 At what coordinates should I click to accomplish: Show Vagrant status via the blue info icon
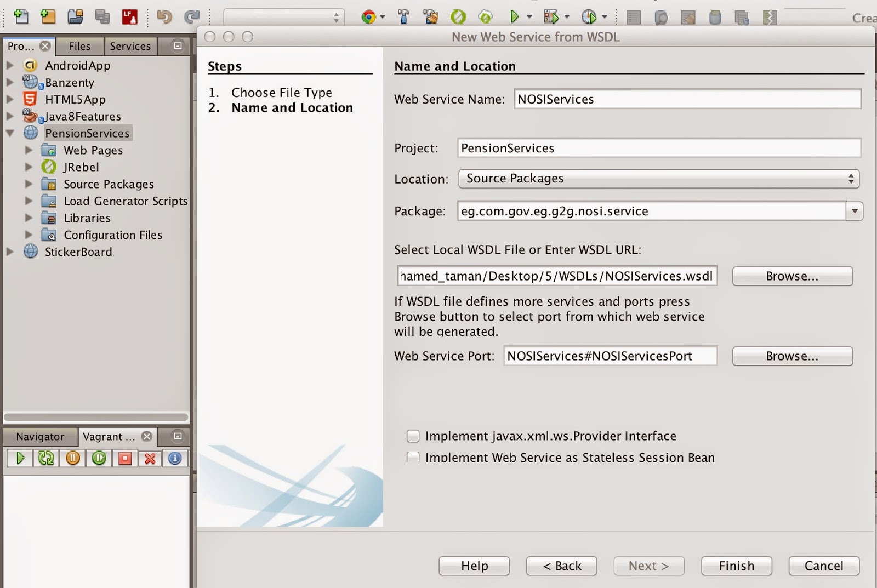175,459
